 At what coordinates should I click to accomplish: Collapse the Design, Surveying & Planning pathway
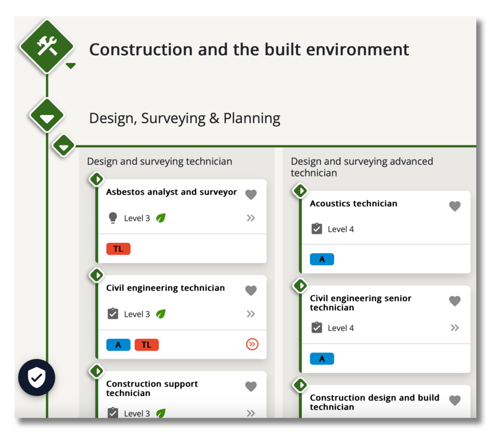tap(47, 117)
